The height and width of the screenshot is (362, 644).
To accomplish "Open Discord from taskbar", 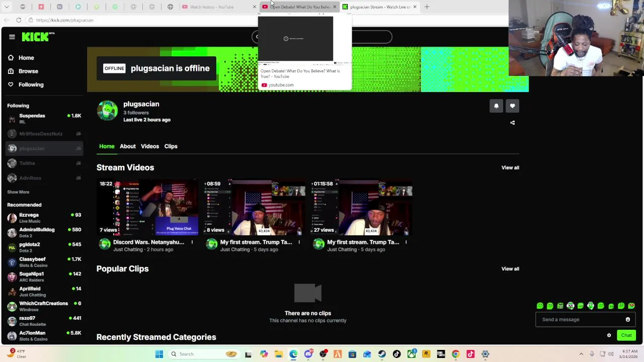I will [308, 354].
